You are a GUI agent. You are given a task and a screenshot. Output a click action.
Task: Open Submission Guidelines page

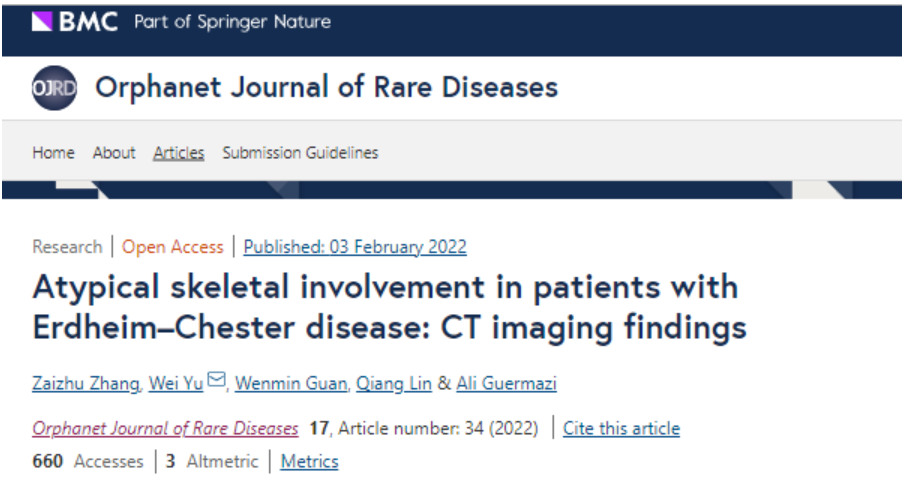point(300,153)
